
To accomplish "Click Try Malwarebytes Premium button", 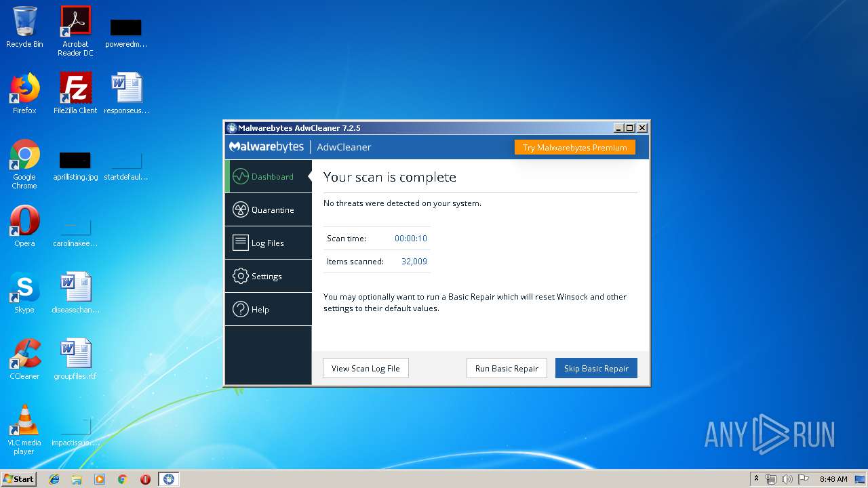I will pyautogui.click(x=574, y=147).
